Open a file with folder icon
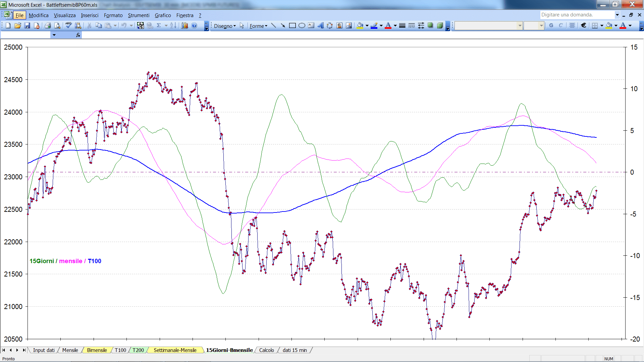 (18, 25)
